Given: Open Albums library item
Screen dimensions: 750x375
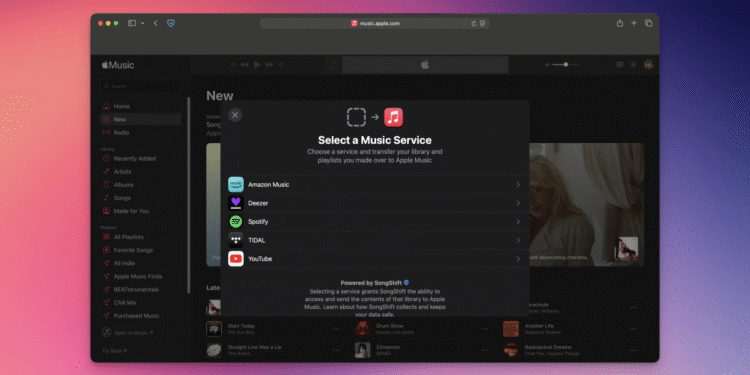Looking at the screenshot, I should click(141, 185).
